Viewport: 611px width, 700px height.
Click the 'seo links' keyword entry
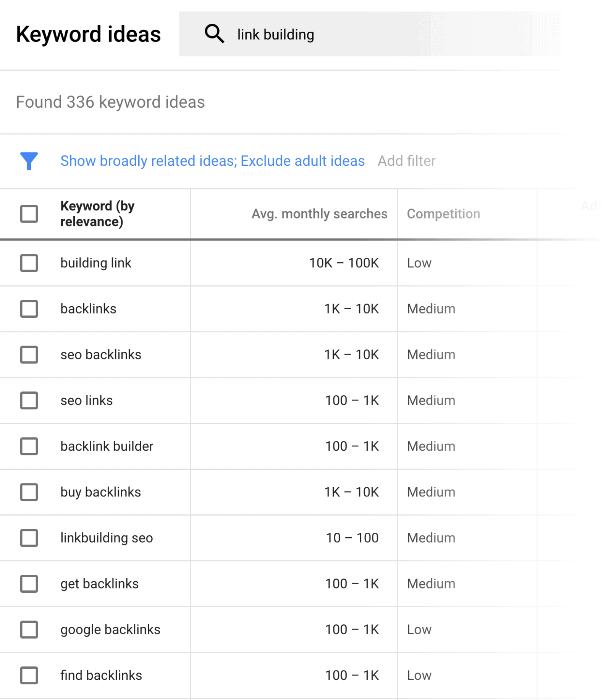pyautogui.click(x=86, y=400)
